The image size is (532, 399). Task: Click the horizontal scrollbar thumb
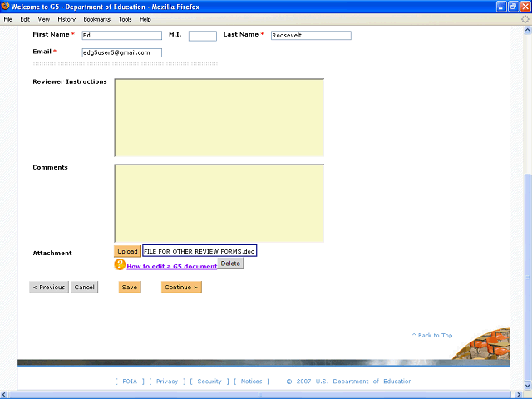[x=261, y=395]
